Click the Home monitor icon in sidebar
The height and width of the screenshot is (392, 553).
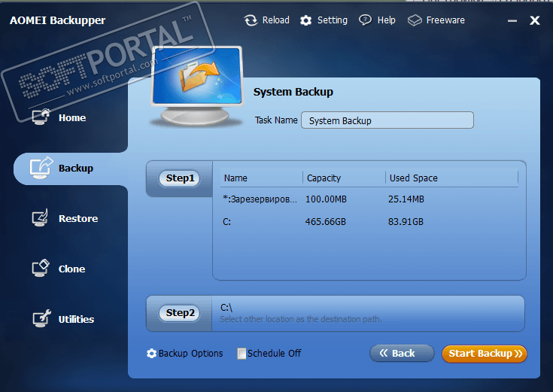coord(41,117)
